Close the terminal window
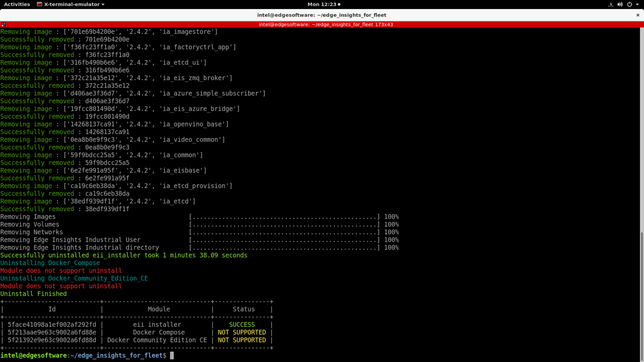644x362 pixels. pyautogui.click(x=638, y=15)
